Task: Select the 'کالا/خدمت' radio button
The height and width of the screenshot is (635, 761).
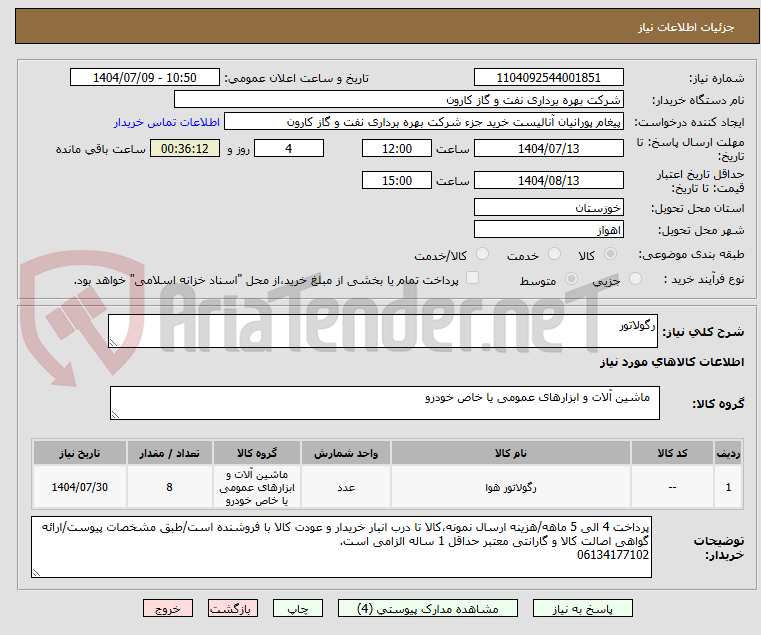Action: 482,253
